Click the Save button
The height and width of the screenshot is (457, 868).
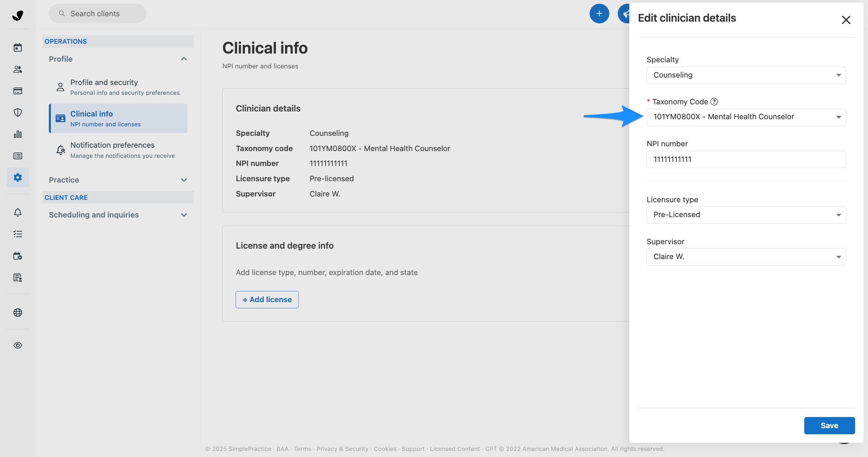click(829, 425)
